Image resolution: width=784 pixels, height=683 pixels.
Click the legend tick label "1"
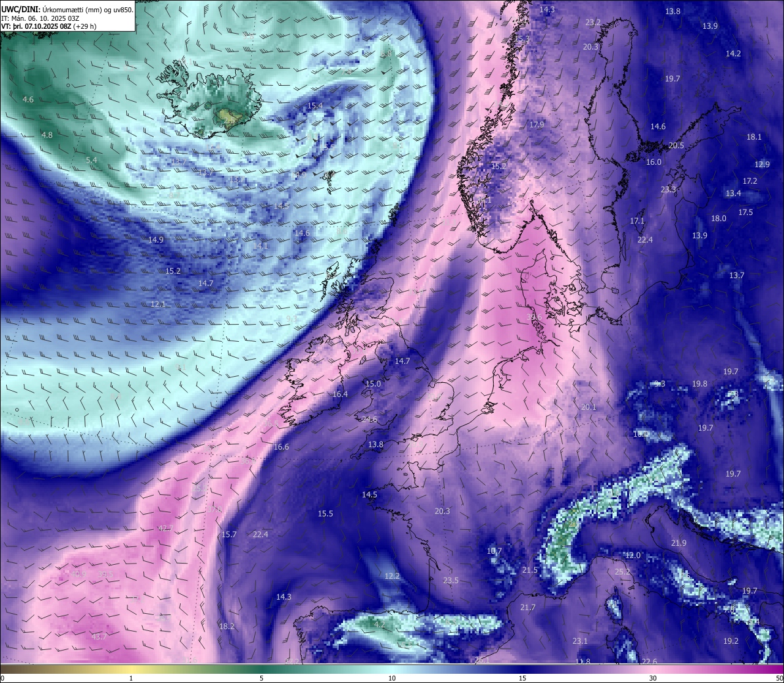click(131, 678)
